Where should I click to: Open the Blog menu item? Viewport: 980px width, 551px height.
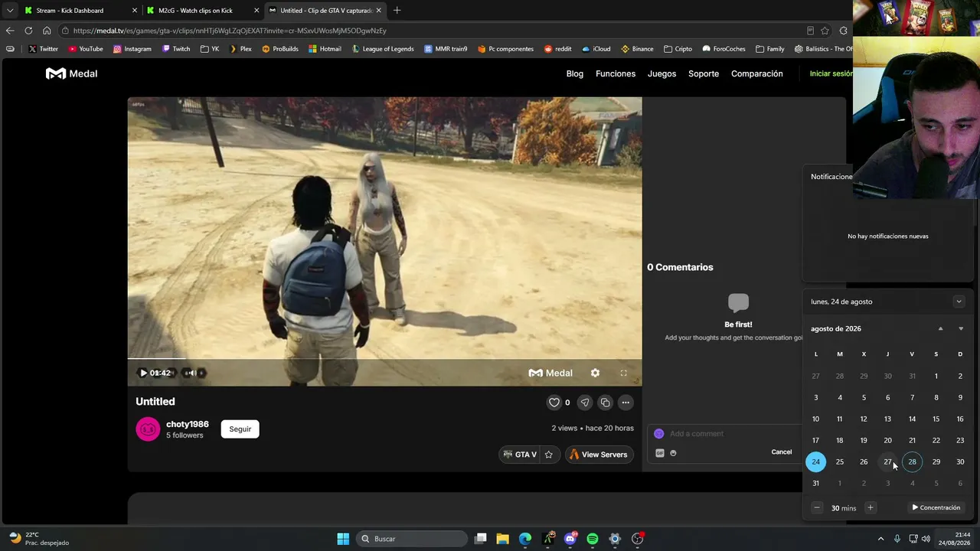coord(575,73)
